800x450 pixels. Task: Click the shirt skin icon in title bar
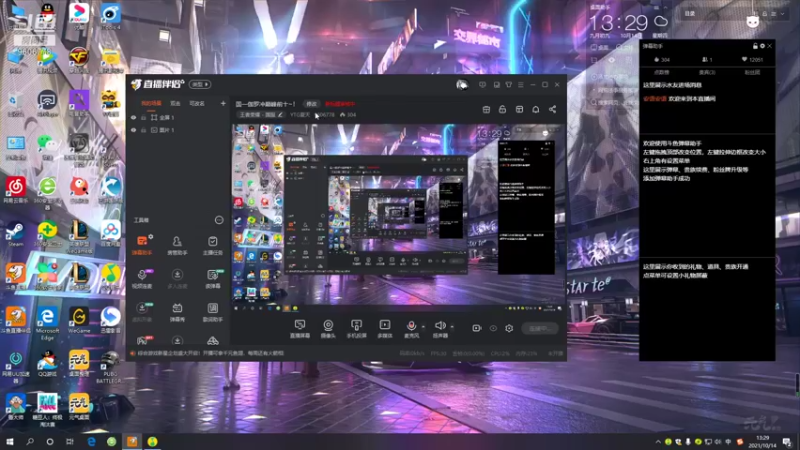[509, 85]
